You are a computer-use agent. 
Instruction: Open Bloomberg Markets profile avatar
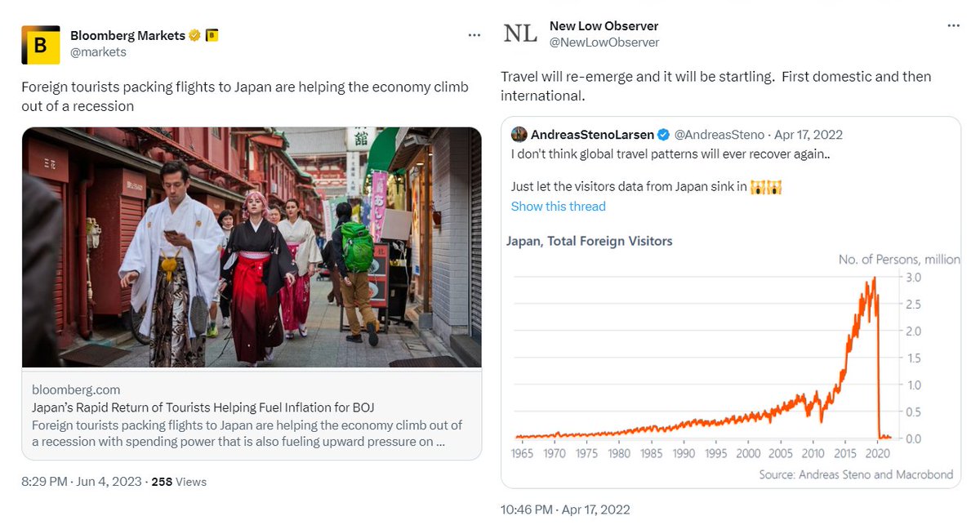pyautogui.click(x=41, y=45)
